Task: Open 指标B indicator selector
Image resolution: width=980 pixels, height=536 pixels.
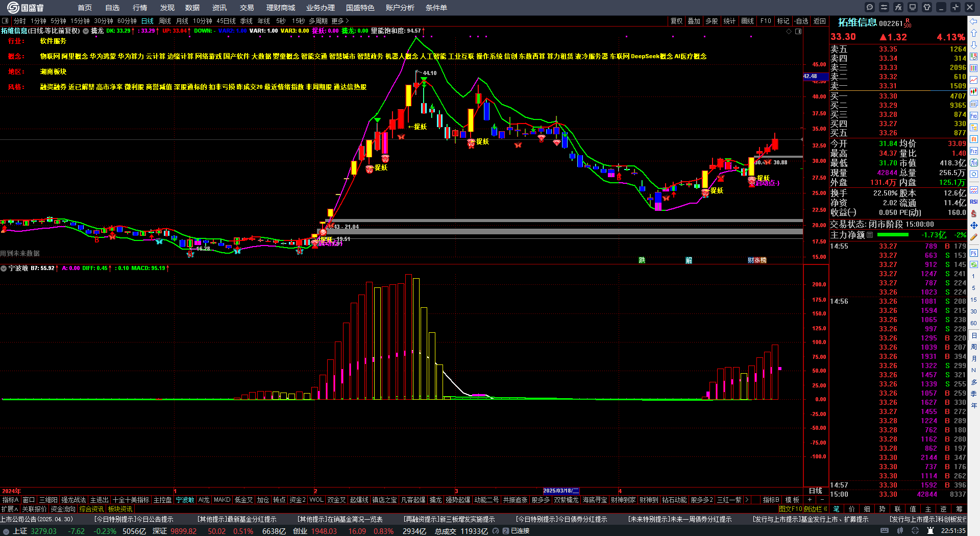Action: click(x=771, y=500)
